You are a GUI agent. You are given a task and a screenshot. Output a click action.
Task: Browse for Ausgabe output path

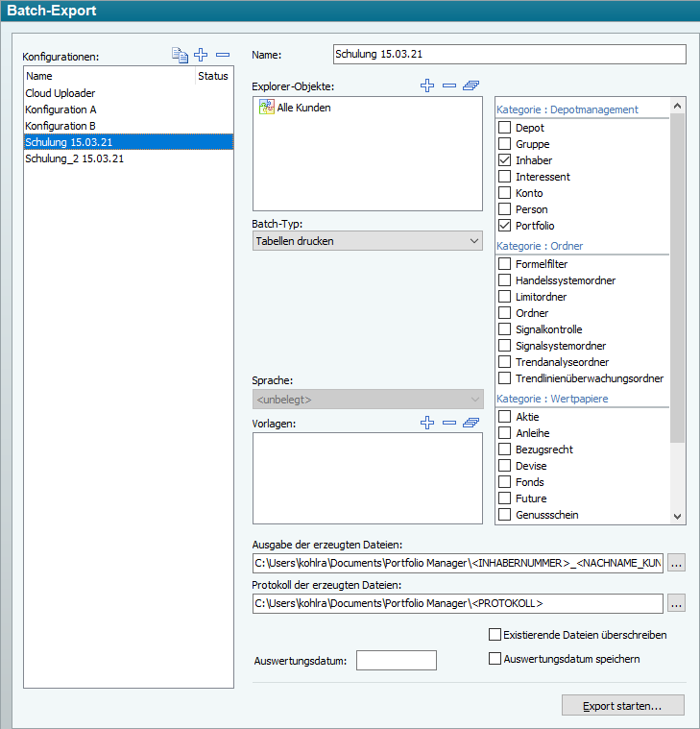click(677, 563)
